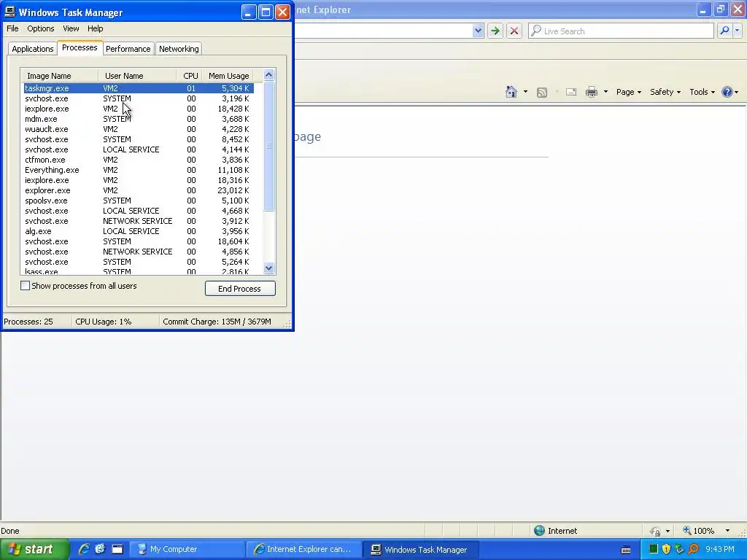Click the Task Manager title bar icon
This screenshot has width=747, height=560.
(10, 12)
